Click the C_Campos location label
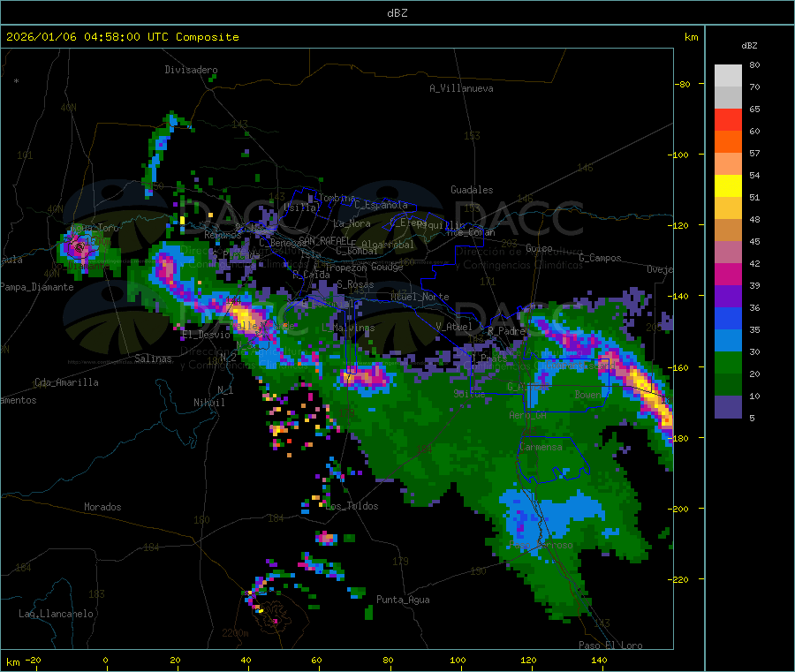This screenshot has width=795, height=672. tap(600, 258)
